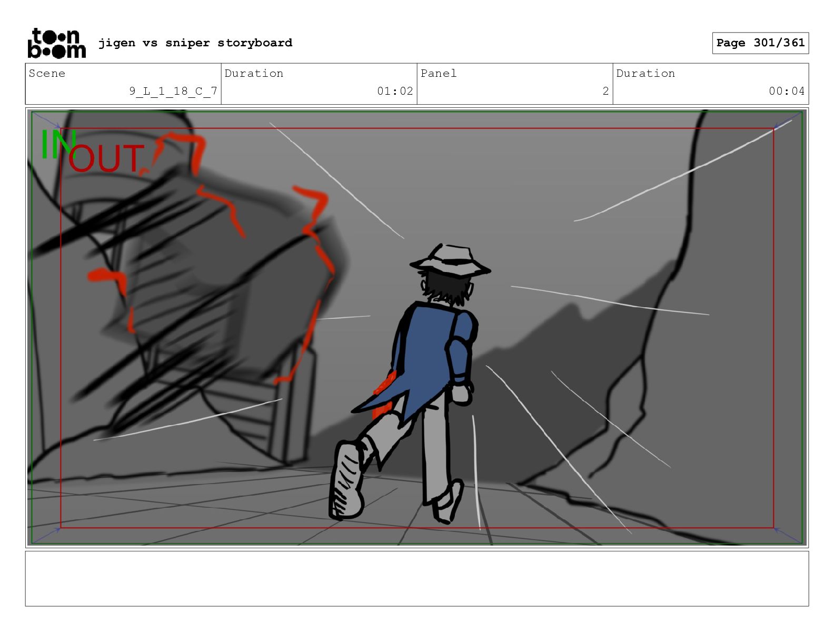Select the panel number '2'
The width and height of the screenshot is (834, 644).
pyautogui.click(x=605, y=91)
